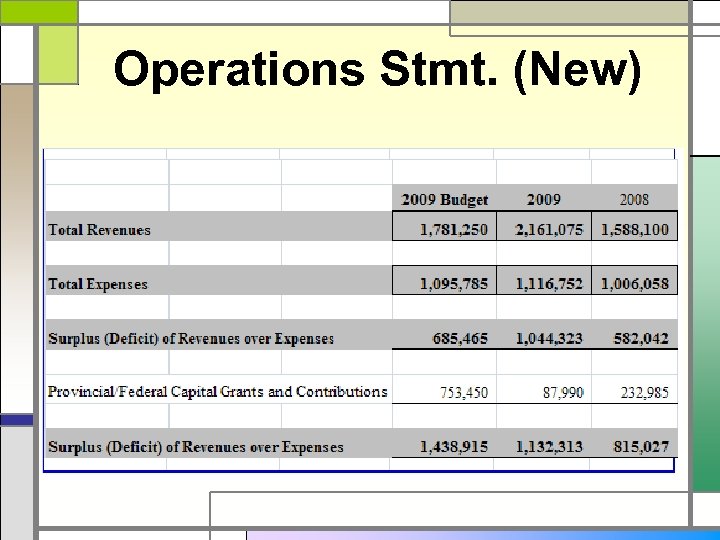Click the Total Expenses value 1,095,785
The height and width of the screenshot is (540, 720).
pyautogui.click(x=454, y=283)
